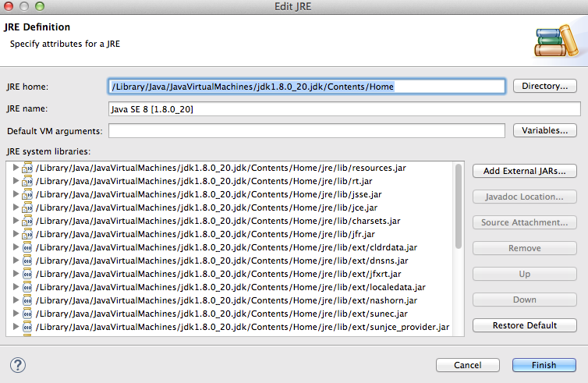Click the jar icon beside jsse.jar

point(28,194)
